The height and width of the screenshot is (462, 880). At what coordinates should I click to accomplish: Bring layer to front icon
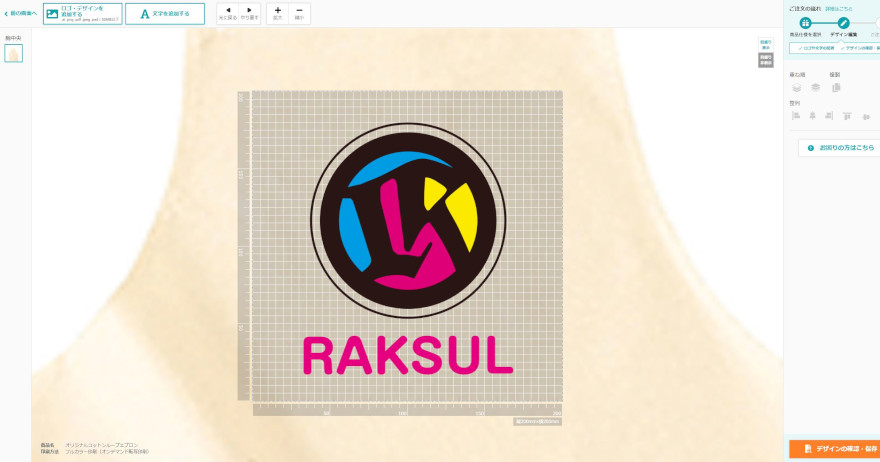[x=796, y=88]
